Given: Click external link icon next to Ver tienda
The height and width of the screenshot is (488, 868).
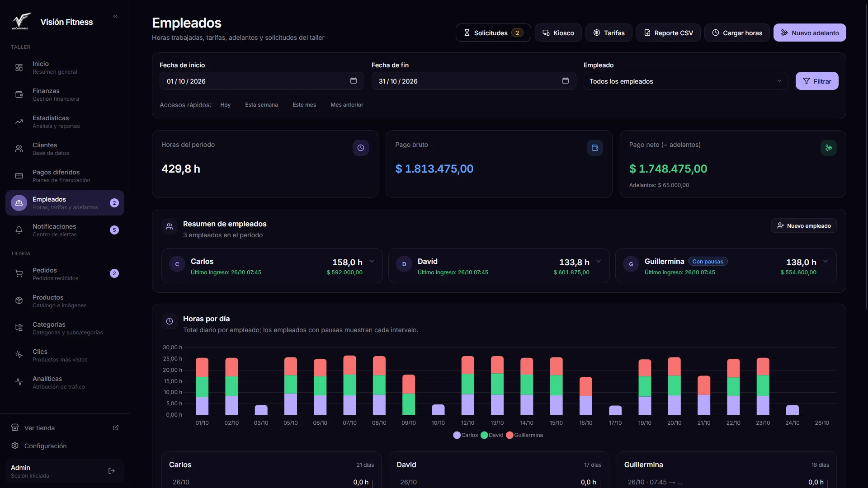Looking at the screenshot, I should coord(116,427).
